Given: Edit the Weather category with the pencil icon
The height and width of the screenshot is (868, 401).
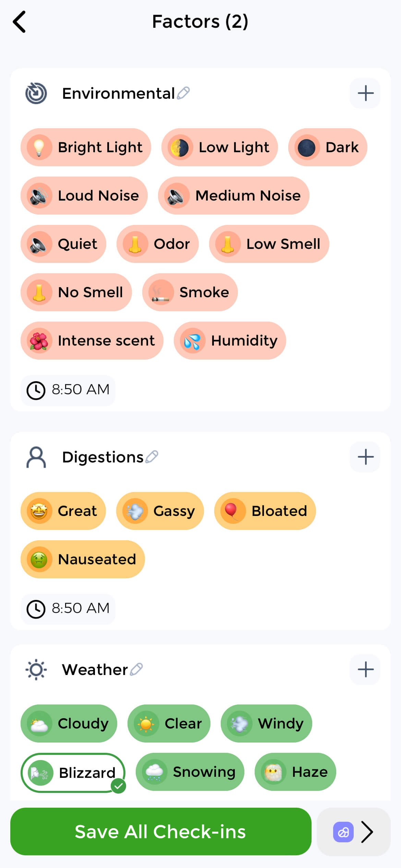Looking at the screenshot, I should pyautogui.click(x=136, y=669).
